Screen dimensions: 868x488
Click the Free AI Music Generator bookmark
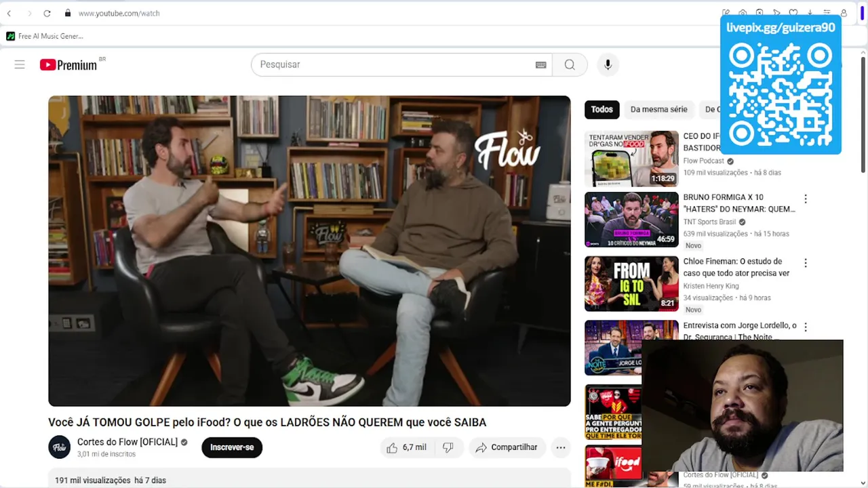(45, 36)
